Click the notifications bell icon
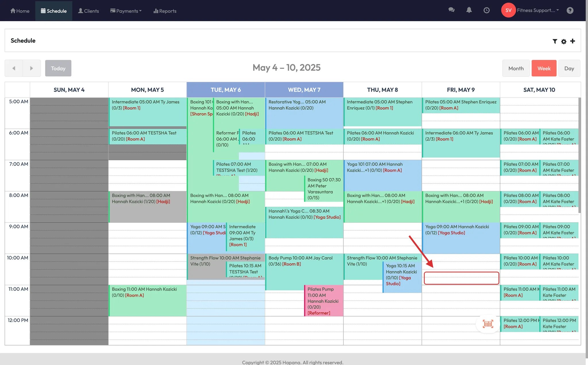This screenshot has width=588, height=365. [469, 10]
